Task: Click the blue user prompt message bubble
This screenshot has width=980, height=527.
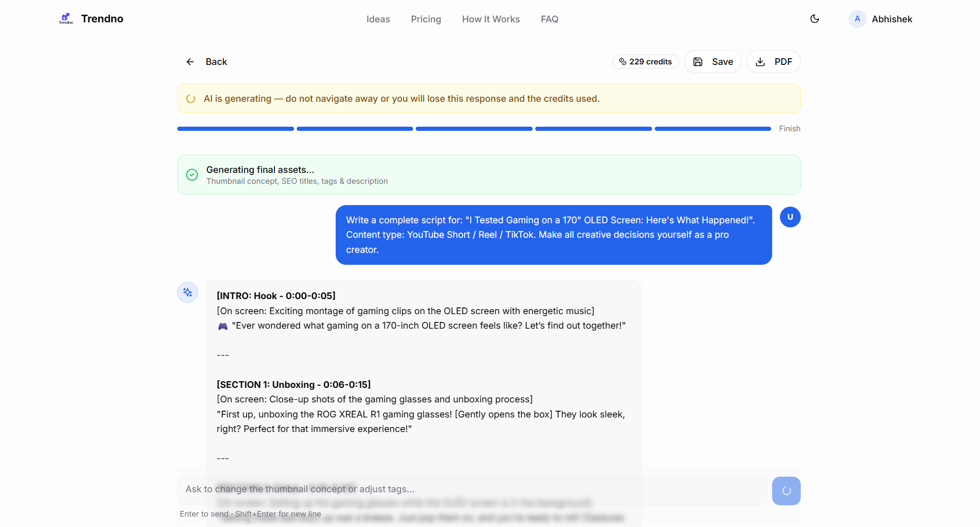Action: pyautogui.click(x=554, y=235)
